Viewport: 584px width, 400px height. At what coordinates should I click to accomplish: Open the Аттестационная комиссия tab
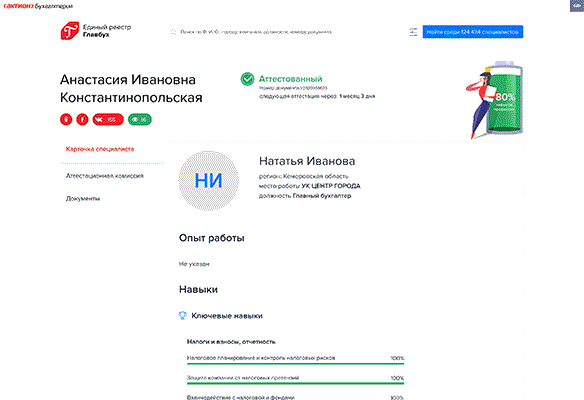105,176
